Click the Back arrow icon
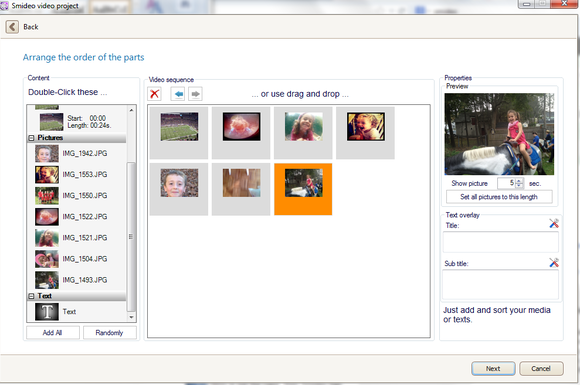The height and width of the screenshot is (385, 580). tap(12, 27)
